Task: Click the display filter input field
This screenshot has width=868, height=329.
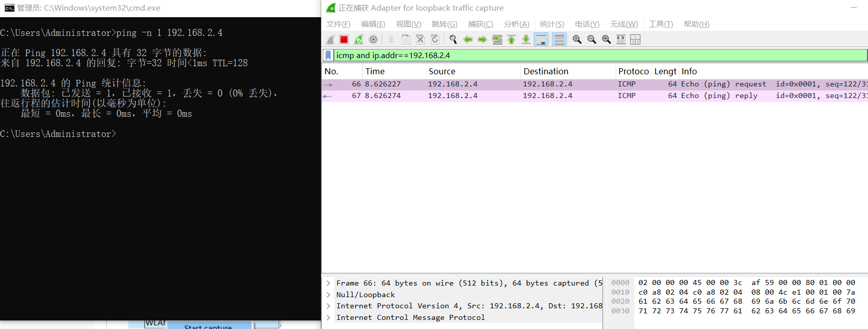Action: (600, 55)
